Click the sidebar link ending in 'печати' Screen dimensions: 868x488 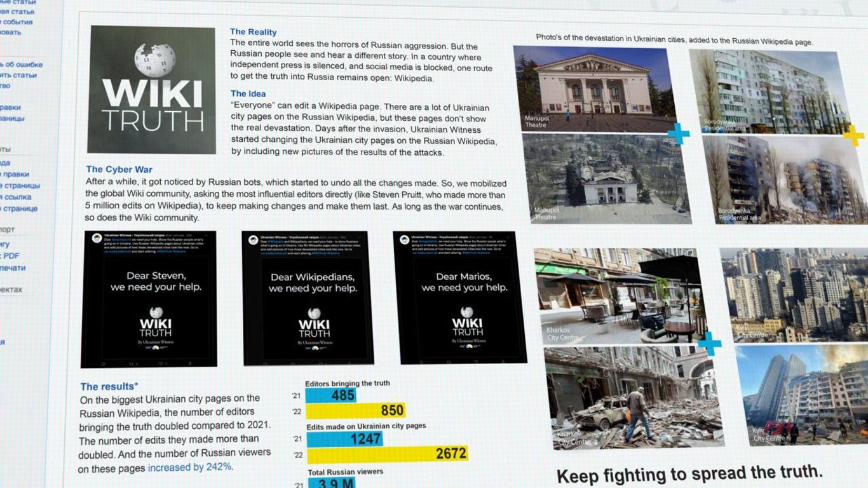tap(13, 268)
